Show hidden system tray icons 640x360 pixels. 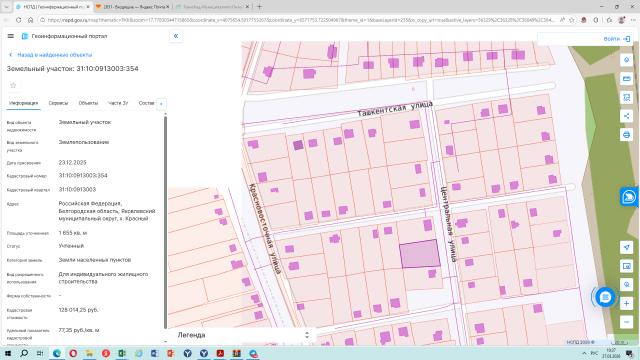click(584, 353)
